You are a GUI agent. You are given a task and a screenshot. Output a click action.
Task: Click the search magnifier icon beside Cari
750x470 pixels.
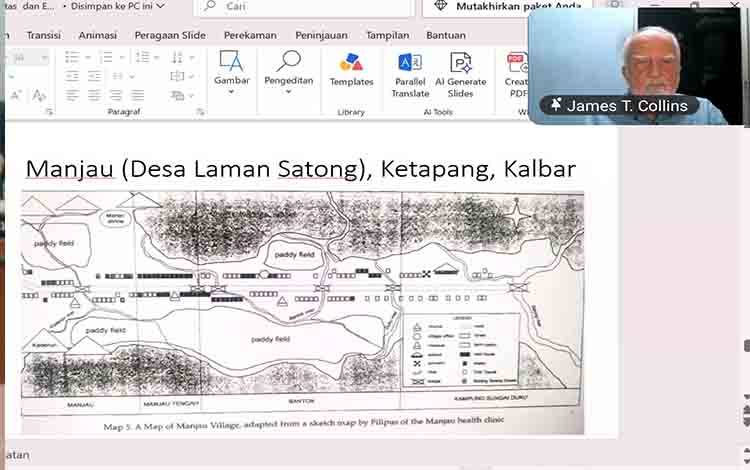point(210,6)
